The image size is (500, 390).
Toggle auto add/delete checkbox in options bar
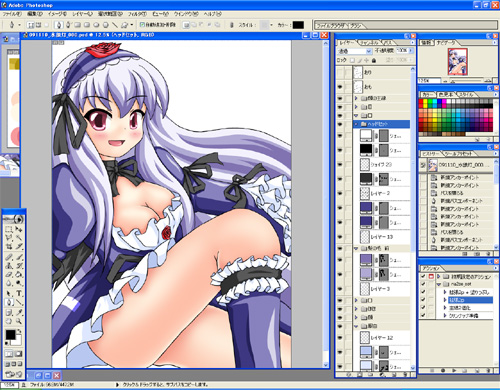(142, 25)
